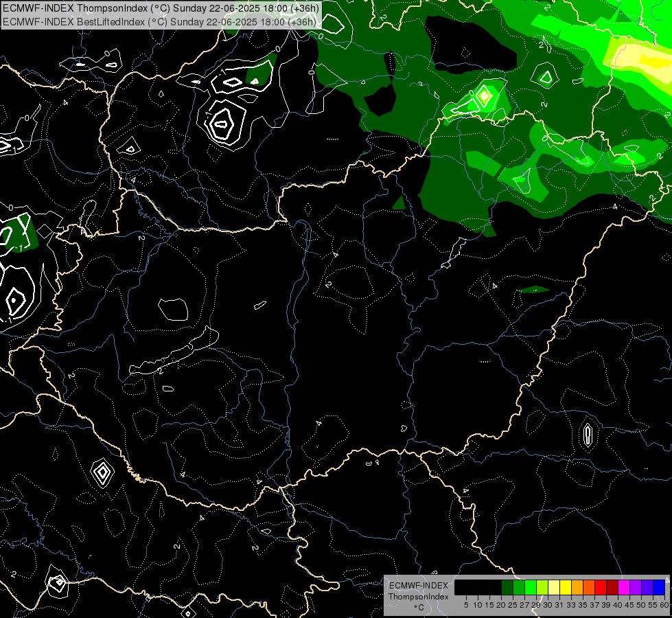The width and height of the screenshot is (672, 618).
Task: Click the legend tick value '15'
Action: tap(489, 605)
